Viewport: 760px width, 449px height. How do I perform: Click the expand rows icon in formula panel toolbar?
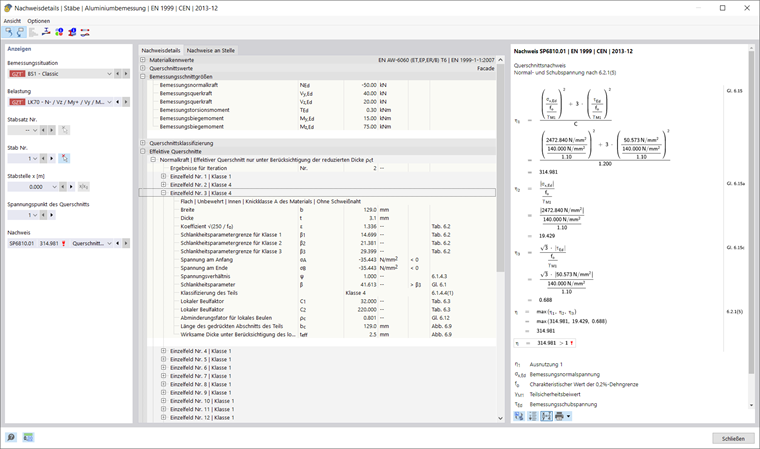[x=533, y=416]
